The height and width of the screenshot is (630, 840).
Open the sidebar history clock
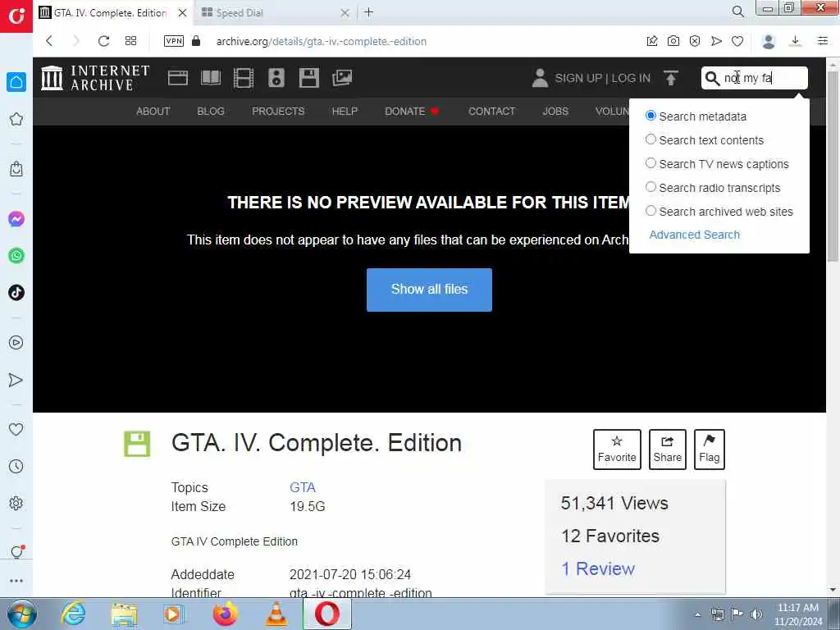[x=16, y=466]
